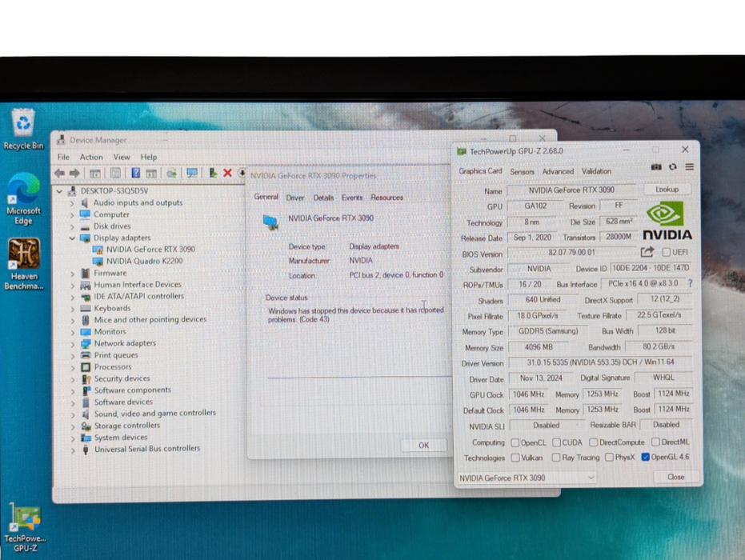Open the GPU-Z hamburger menu icon

pyautogui.click(x=690, y=166)
